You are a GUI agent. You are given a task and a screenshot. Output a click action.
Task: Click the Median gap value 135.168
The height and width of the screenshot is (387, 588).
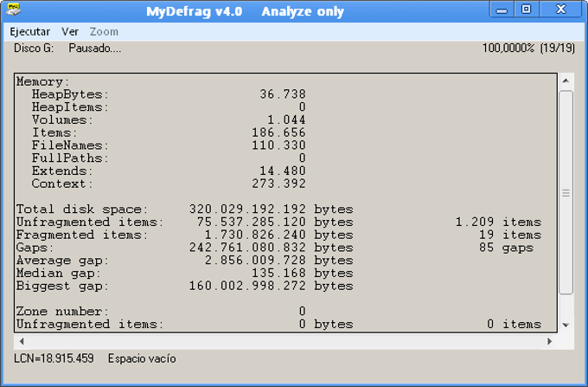click(278, 274)
